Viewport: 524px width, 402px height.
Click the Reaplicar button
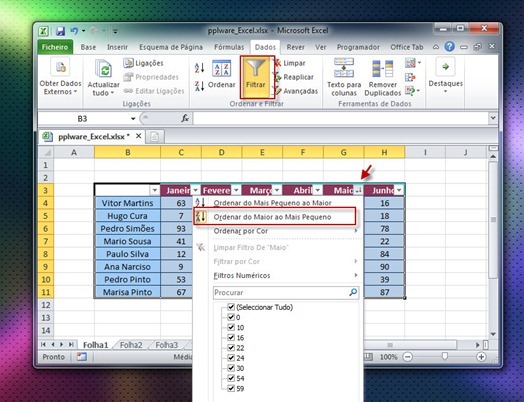tap(294, 77)
